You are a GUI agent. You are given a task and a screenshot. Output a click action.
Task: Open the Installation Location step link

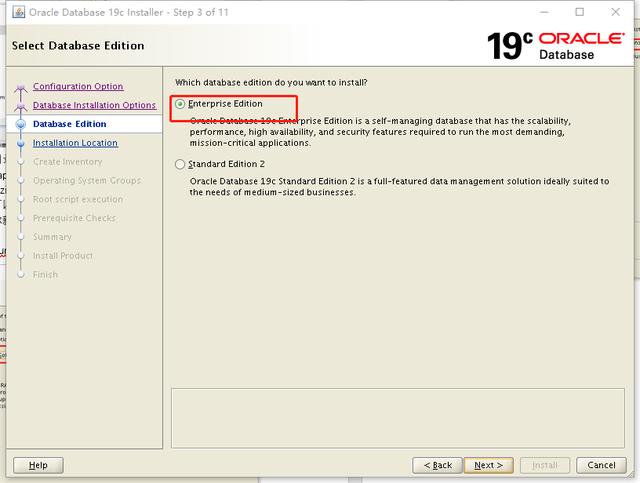point(75,143)
